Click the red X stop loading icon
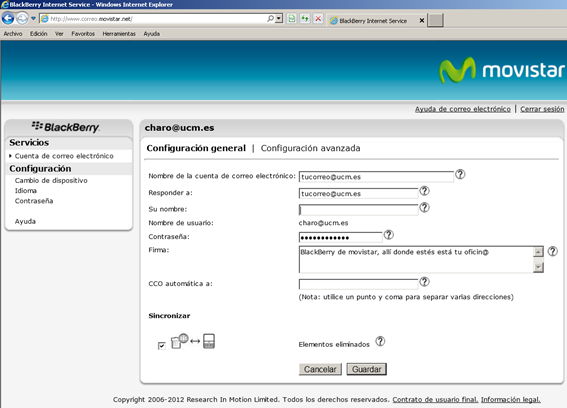 point(318,18)
